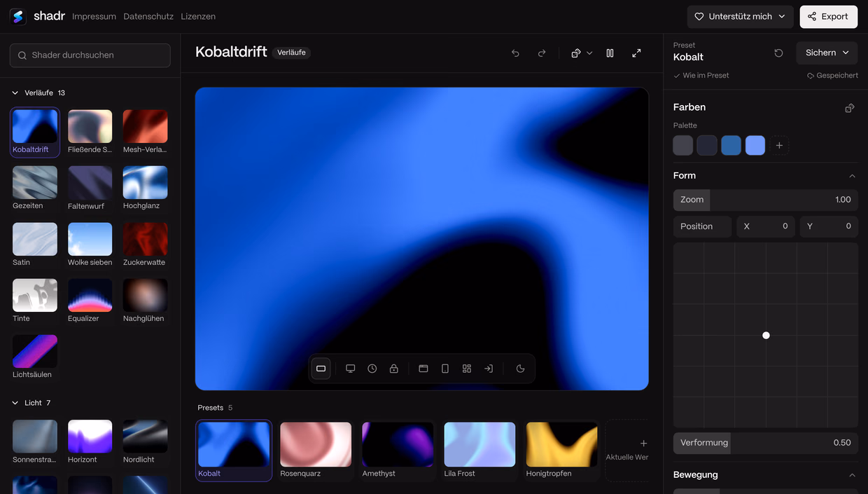Open the dropdown arrow next to the dice icon
The height and width of the screenshot is (494, 868).
tap(589, 53)
